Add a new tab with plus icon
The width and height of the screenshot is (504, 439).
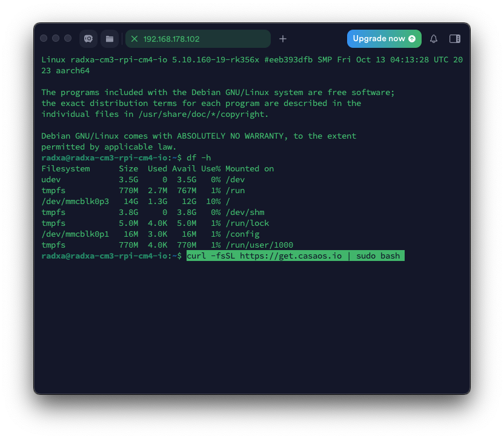coord(283,39)
